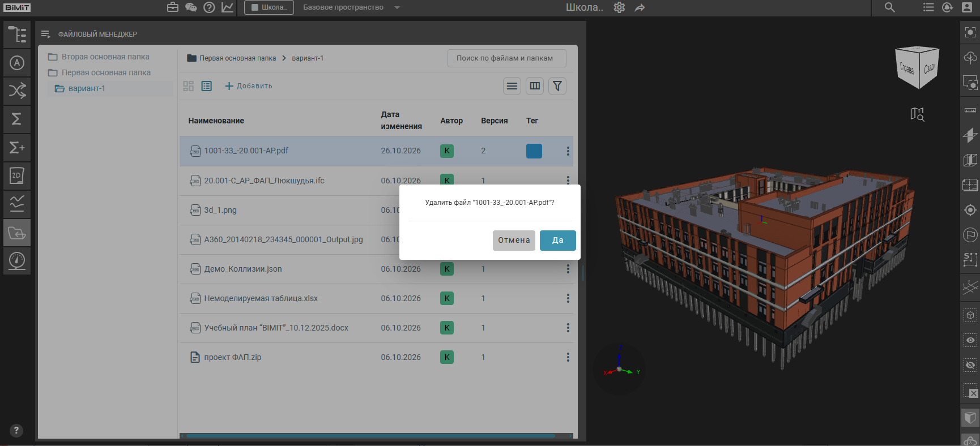
Task: Open the model tree structure panel
Action: coord(17,35)
